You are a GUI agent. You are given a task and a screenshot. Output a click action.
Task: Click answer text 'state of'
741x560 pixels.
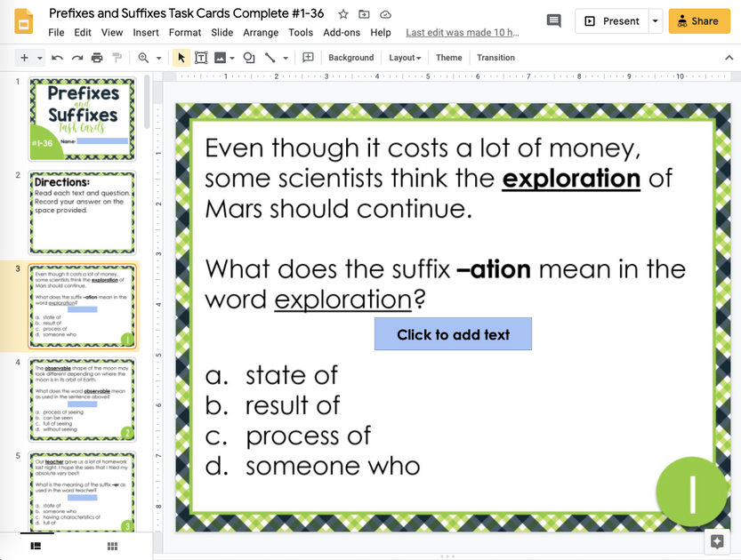click(292, 375)
